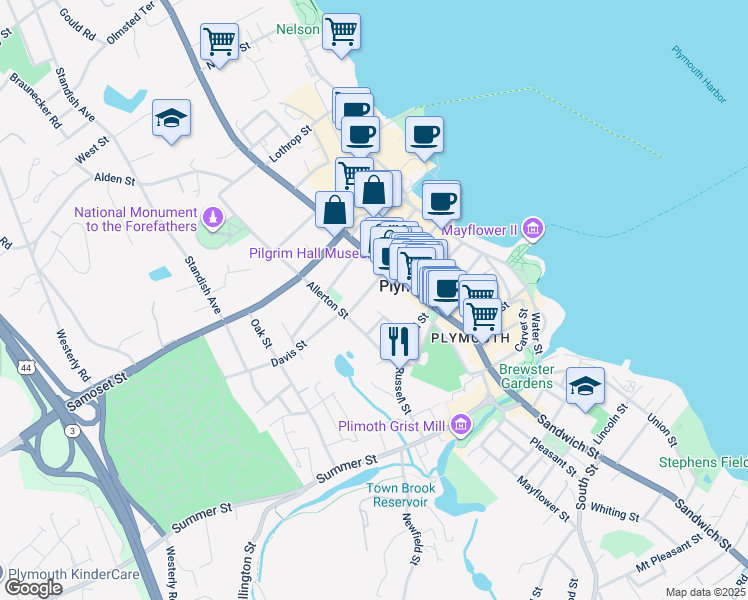
Task: Click the Route 44 highway shield
Action: point(26,368)
